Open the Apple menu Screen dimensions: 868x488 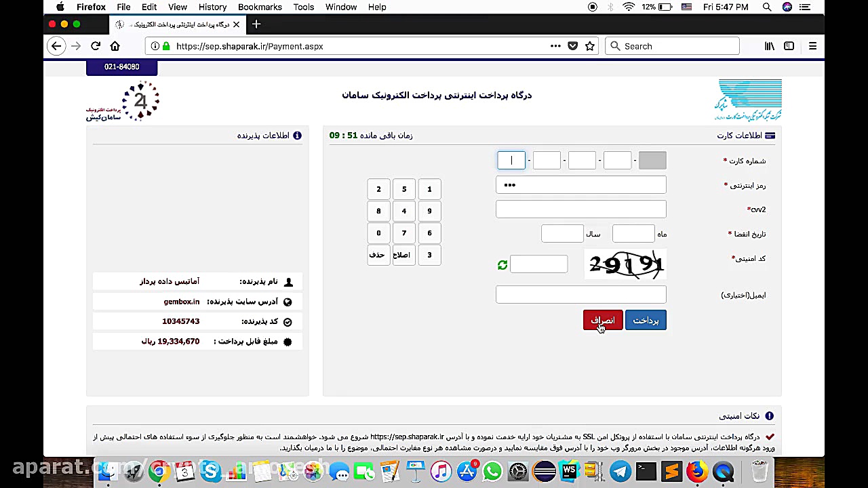(x=60, y=7)
